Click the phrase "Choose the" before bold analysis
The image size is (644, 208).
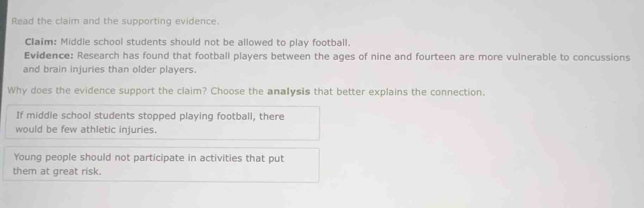(x=237, y=91)
